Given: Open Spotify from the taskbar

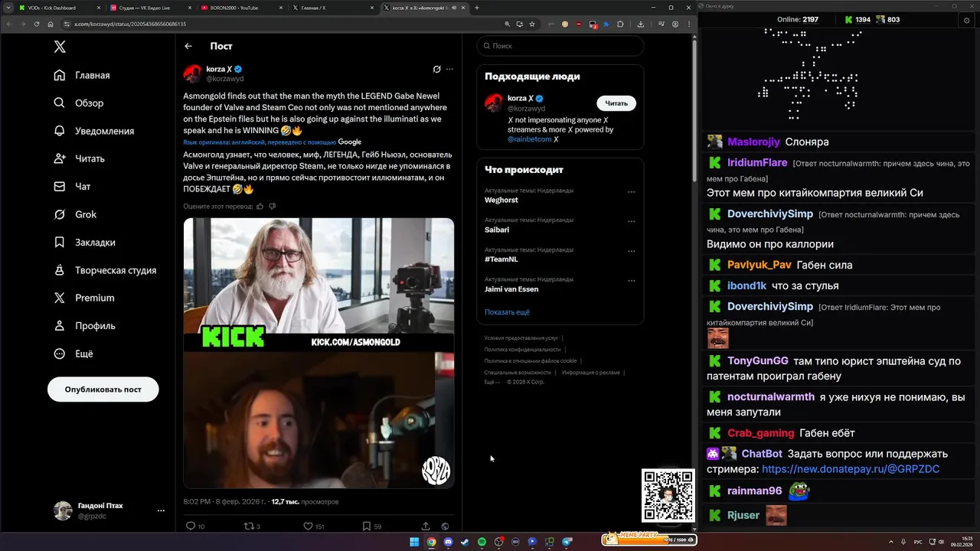Looking at the screenshot, I should coord(482,542).
